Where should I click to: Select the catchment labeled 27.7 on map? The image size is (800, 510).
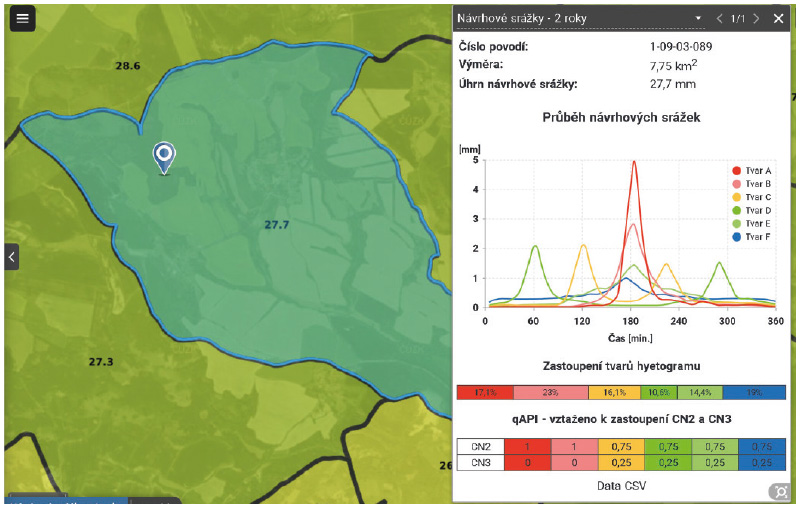[276, 225]
